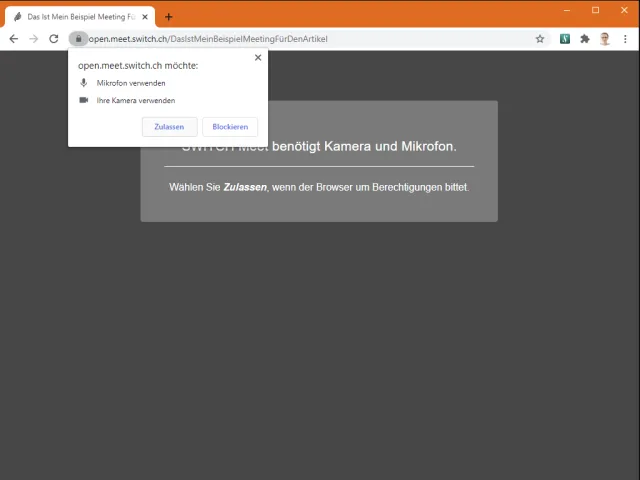Viewport: 640px width, 480px height.
Task: Open Chrome's three-dot menu
Action: 625,39
